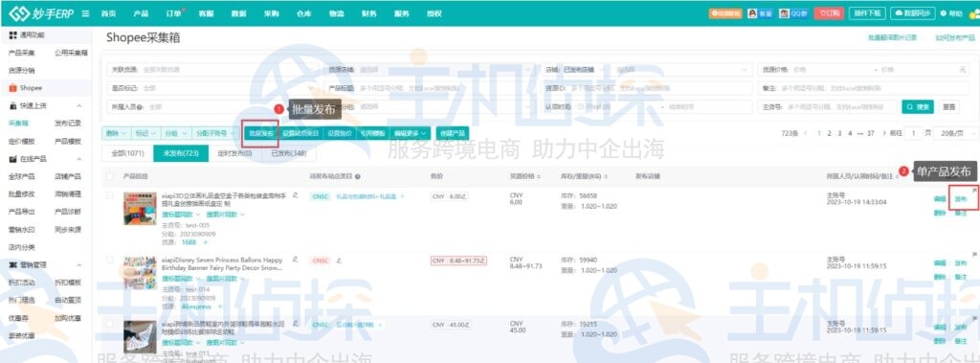Open 物流 in the top navigation
The height and width of the screenshot is (363, 980).
tap(336, 13)
